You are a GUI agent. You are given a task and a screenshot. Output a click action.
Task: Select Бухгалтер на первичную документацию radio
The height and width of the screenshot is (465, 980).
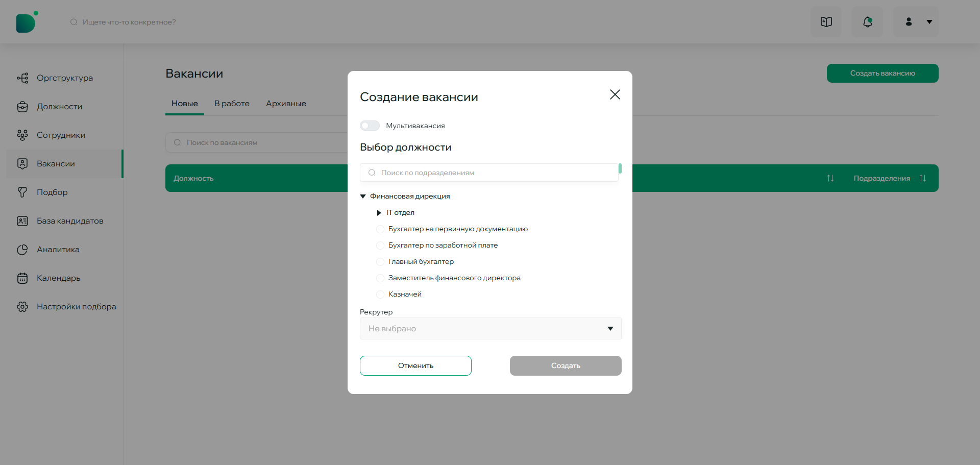coord(380,229)
